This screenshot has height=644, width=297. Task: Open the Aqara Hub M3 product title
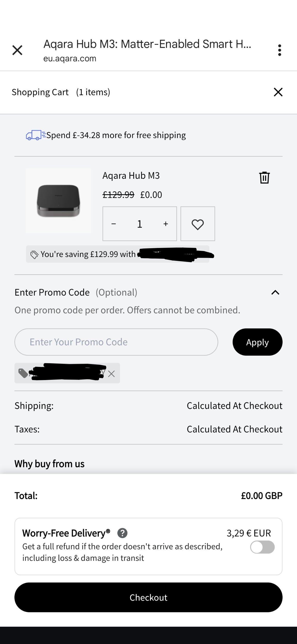[131, 176]
